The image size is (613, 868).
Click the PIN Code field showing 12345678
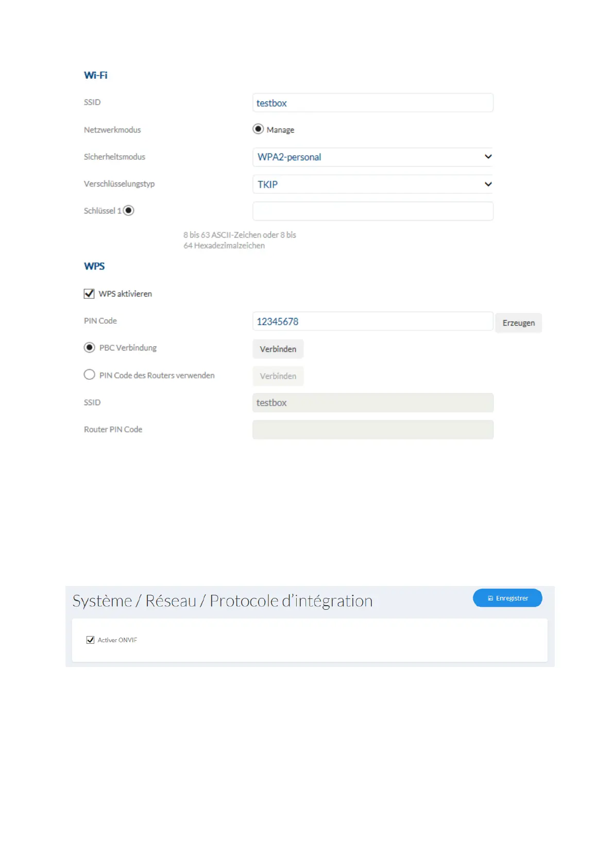coord(372,322)
